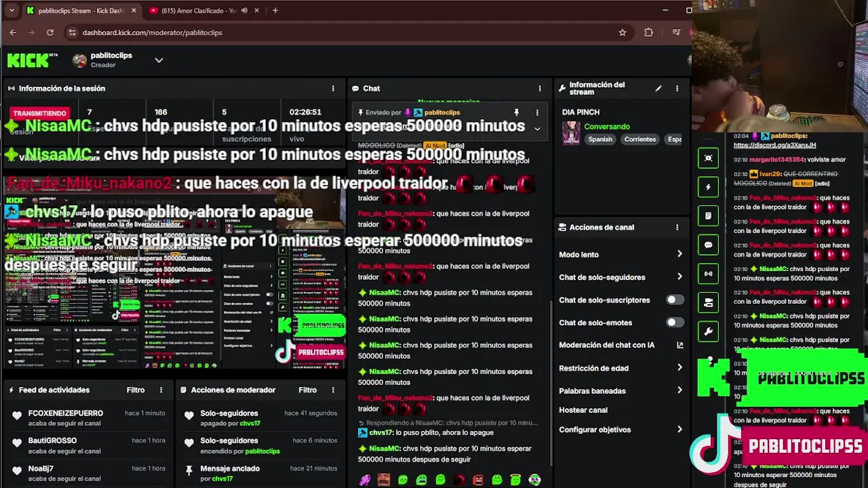Open browser media control icon
This screenshot has height=488, width=868.
coord(676,33)
